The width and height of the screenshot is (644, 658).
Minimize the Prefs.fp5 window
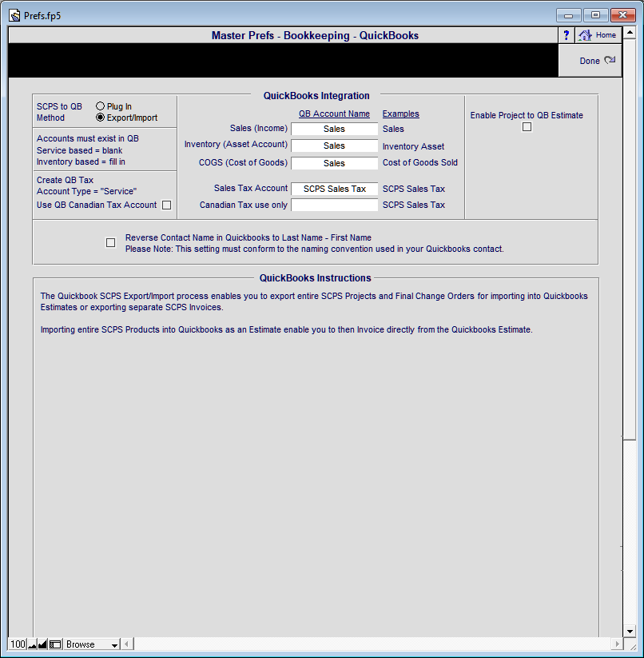(569, 15)
